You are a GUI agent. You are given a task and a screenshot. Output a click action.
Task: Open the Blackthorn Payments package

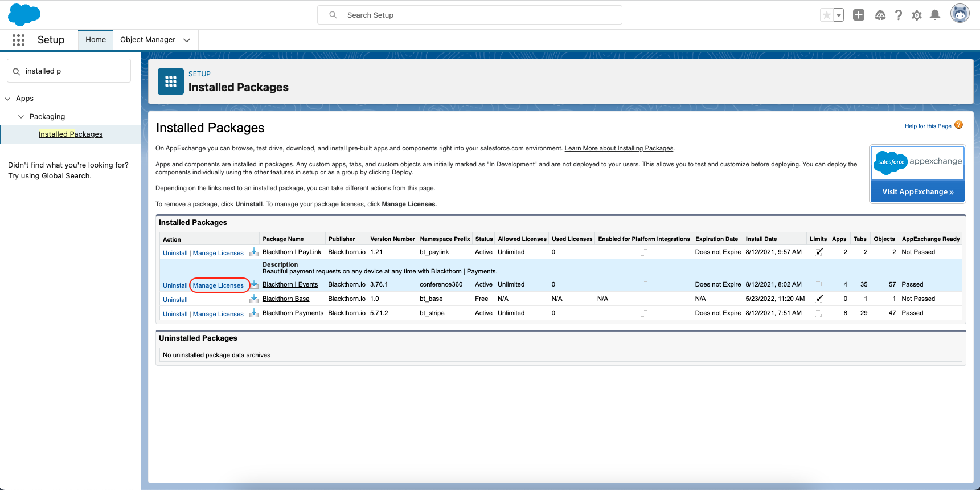(293, 313)
